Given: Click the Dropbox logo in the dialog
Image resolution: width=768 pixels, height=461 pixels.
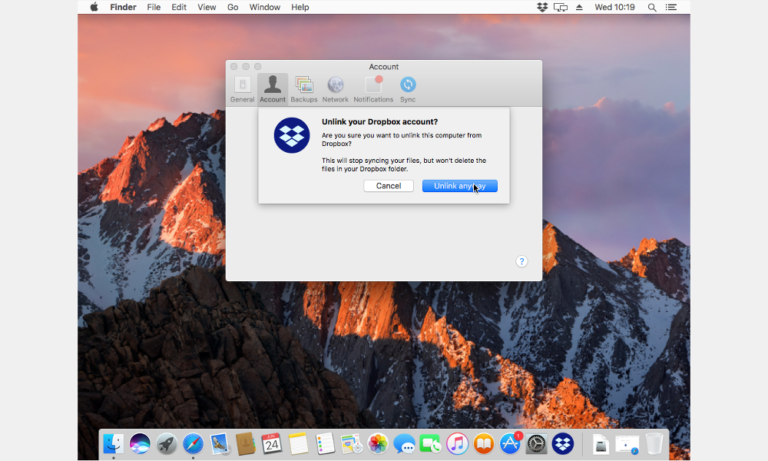Looking at the screenshot, I should [292, 135].
